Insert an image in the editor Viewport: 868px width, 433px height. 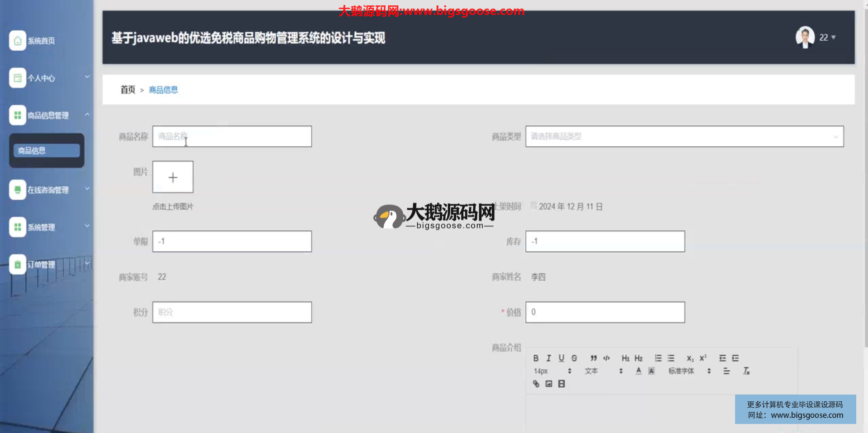pyautogui.click(x=549, y=384)
